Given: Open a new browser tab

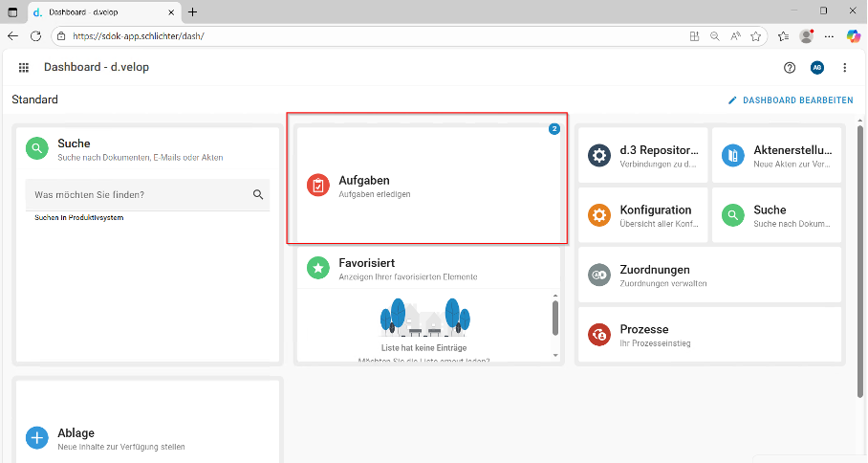Looking at the screenshot, I should point(193,12).
